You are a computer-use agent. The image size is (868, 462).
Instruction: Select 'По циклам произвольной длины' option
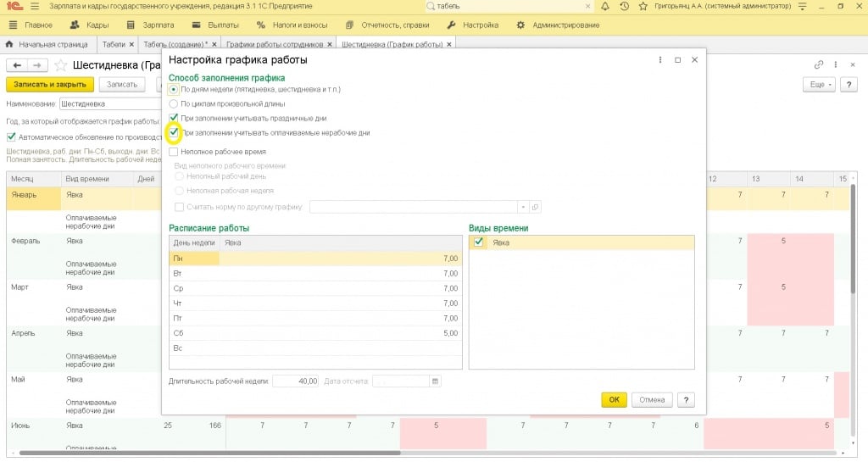point(174,103)
